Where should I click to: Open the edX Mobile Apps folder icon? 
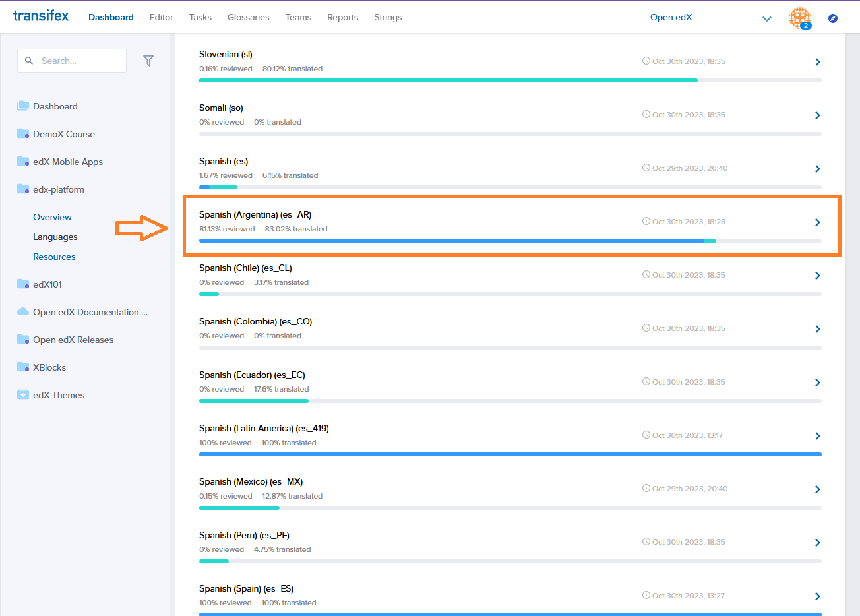[x=23, y=162]
